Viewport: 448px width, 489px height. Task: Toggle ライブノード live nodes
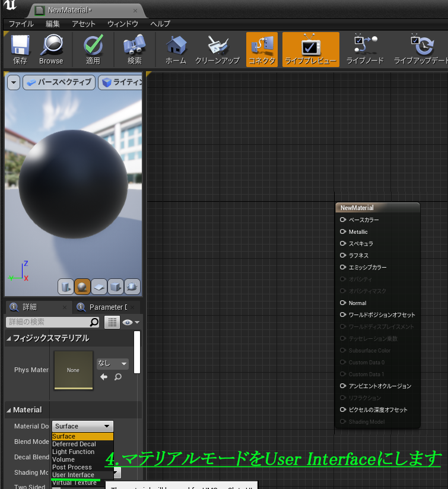click(365, 49)
